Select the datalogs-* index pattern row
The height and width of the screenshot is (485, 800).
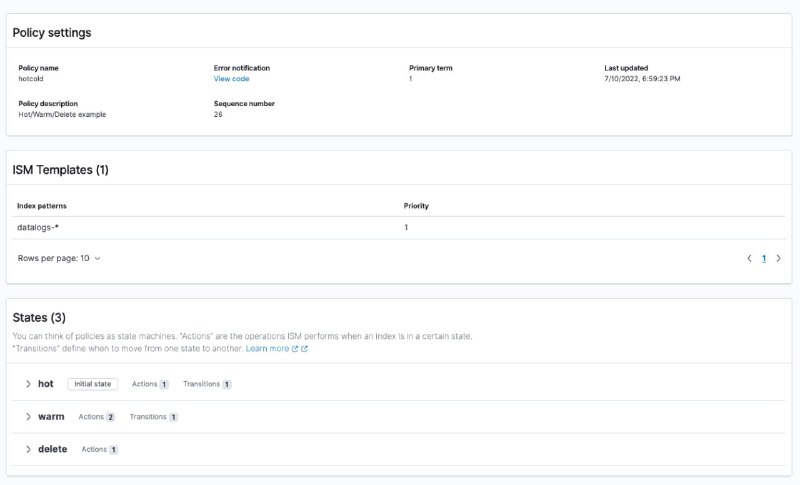coord(399,227)
